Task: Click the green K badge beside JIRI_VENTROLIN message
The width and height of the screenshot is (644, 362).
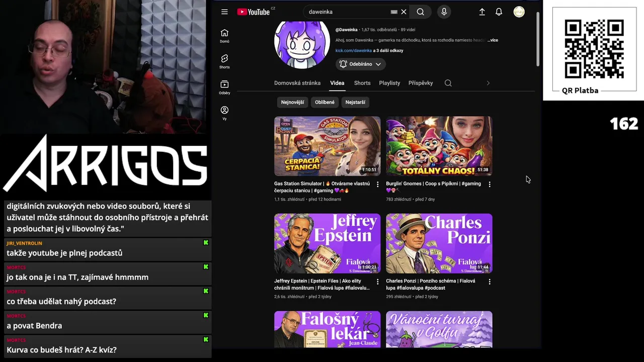Action: click(x=206, y=243)
